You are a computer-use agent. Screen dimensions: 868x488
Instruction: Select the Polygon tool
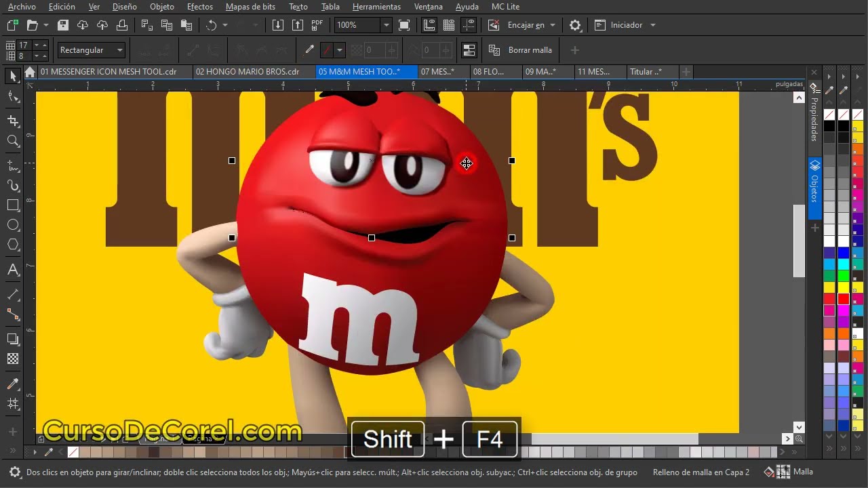pos(12,245)
